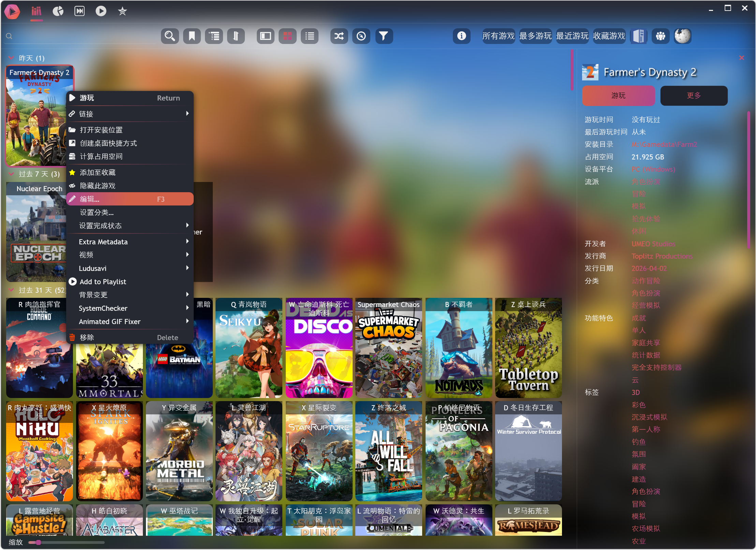Click the star icon in top bar
Screen dimensions: 756x550
click(x=122, y=11)
